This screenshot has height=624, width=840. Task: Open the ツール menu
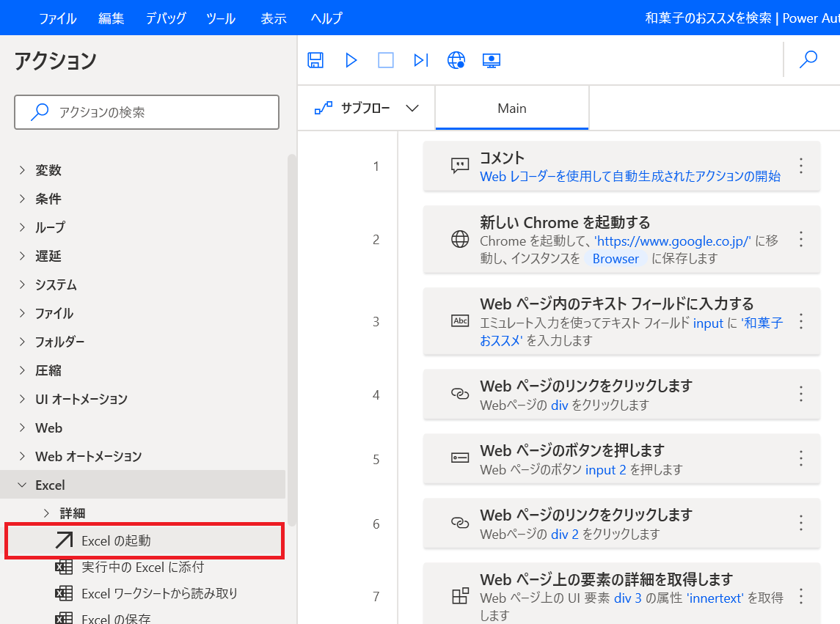click(x=221, y=18)
